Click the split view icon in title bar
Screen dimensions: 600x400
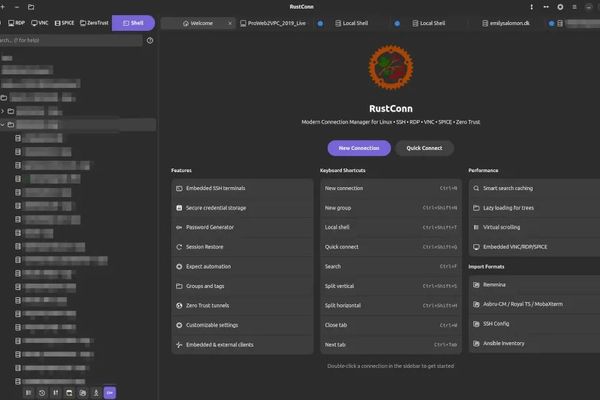(x=546, y=7)
